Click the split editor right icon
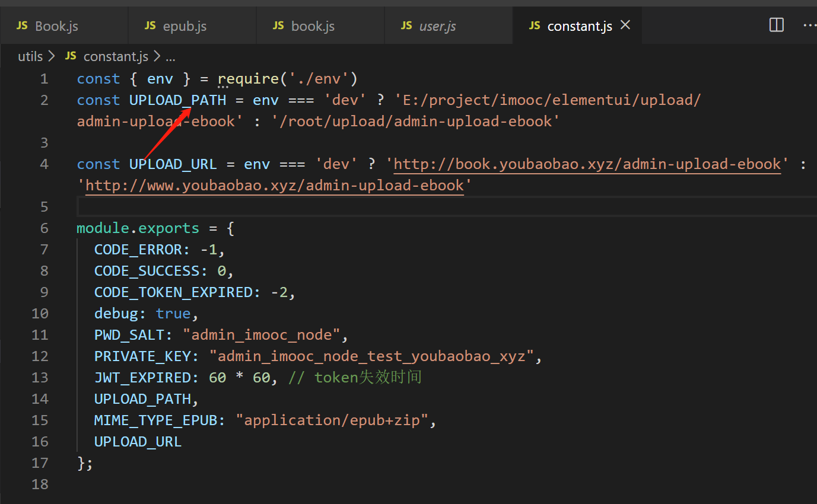 tap(776, 25)
